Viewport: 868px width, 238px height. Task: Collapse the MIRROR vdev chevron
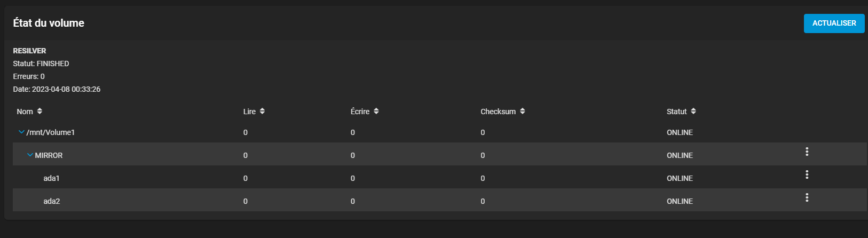click(x=30, y=155)
